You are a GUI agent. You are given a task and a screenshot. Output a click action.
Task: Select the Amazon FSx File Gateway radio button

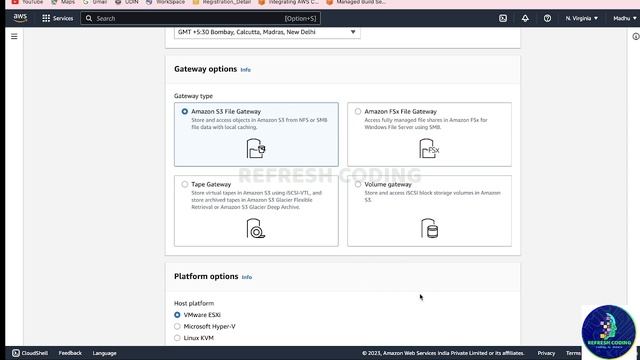pos(358,111)
